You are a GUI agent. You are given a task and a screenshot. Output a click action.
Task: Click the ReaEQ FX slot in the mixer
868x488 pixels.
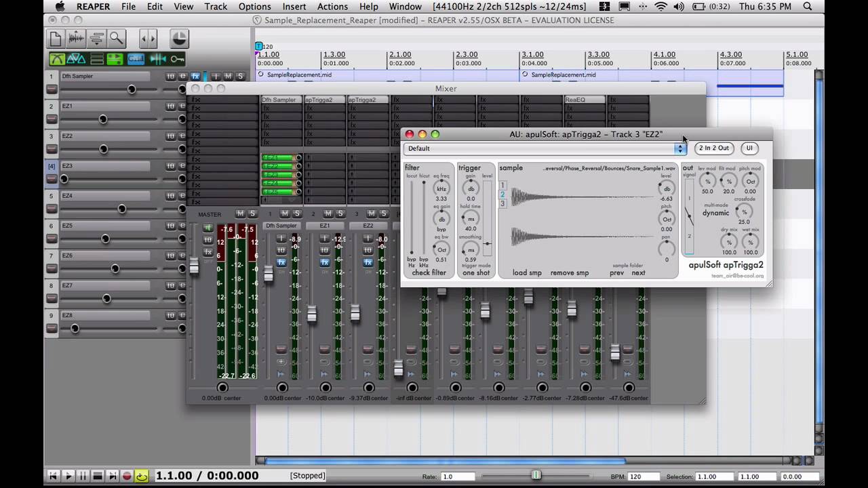(585, 100)
